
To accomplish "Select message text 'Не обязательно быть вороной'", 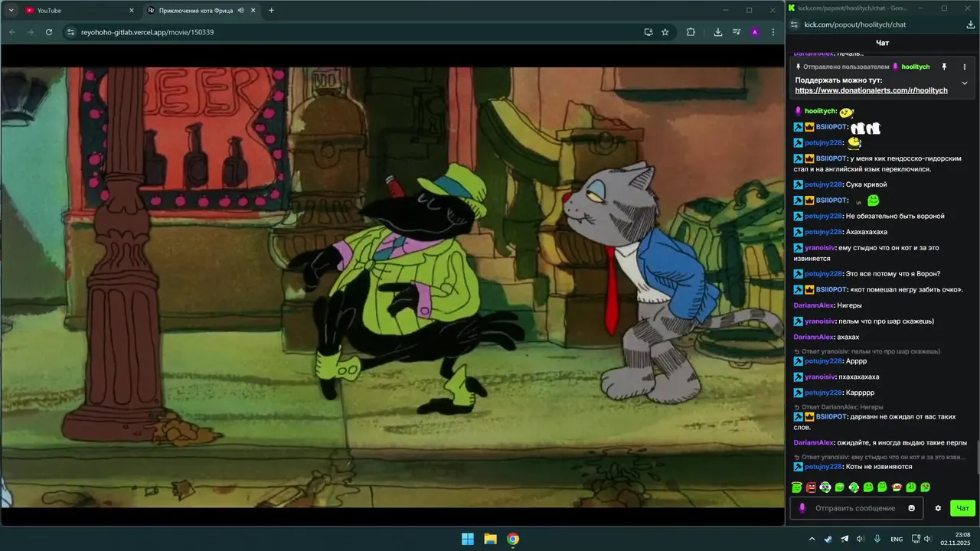I will tap(895, 216).
